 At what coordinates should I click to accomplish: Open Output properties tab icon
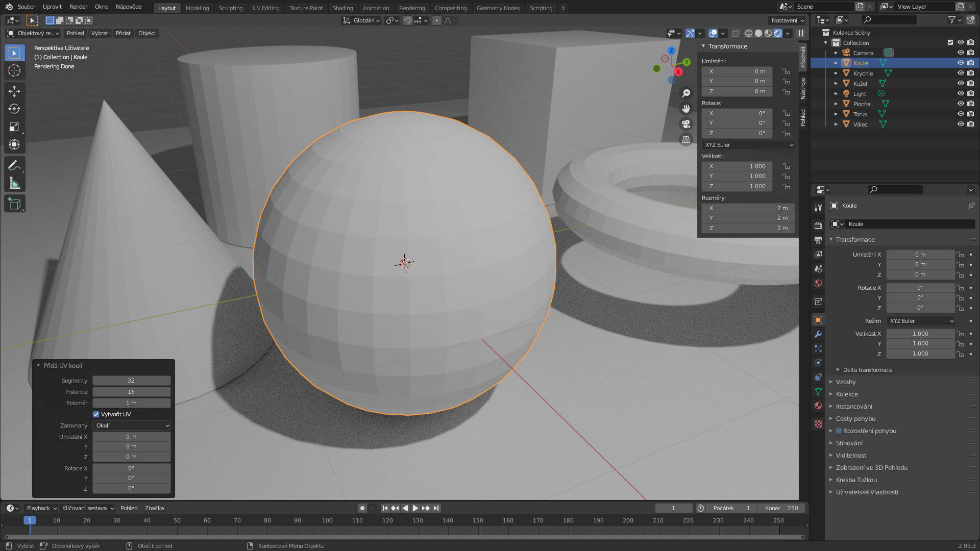pos(818,240)
